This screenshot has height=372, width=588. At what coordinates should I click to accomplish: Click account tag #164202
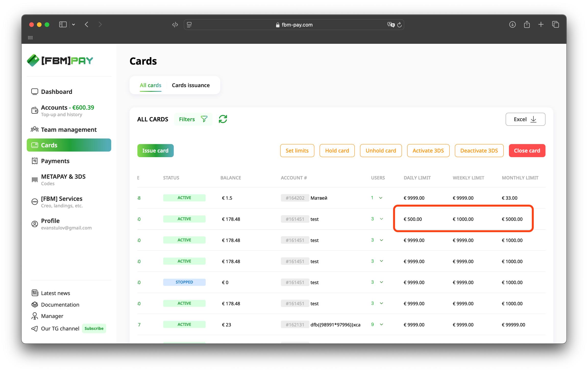tap(295, 198)
